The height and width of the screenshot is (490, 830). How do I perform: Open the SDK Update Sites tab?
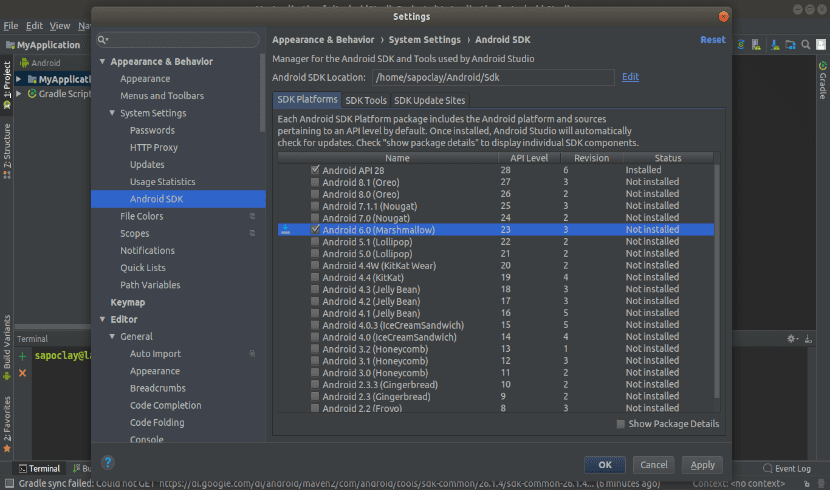coord(428,100)
